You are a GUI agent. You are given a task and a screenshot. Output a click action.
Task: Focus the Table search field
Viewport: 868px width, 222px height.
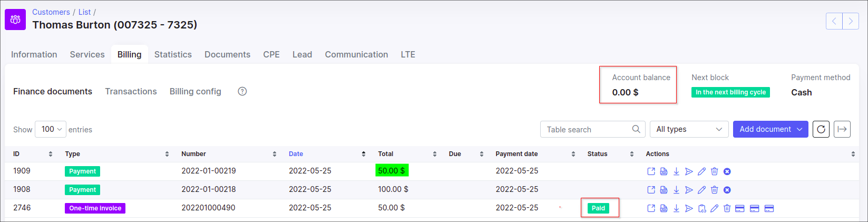pos(587,129)
